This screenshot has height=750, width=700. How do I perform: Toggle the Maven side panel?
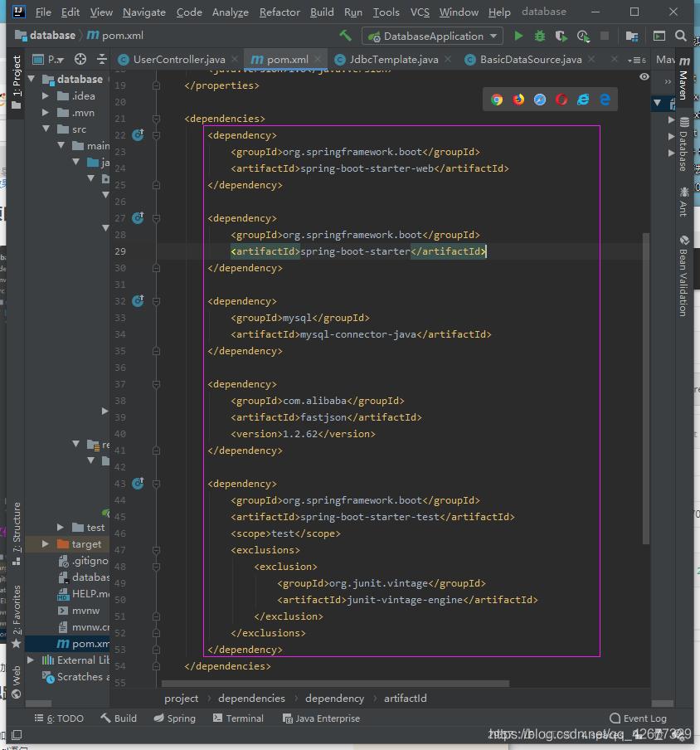point(683,79)
